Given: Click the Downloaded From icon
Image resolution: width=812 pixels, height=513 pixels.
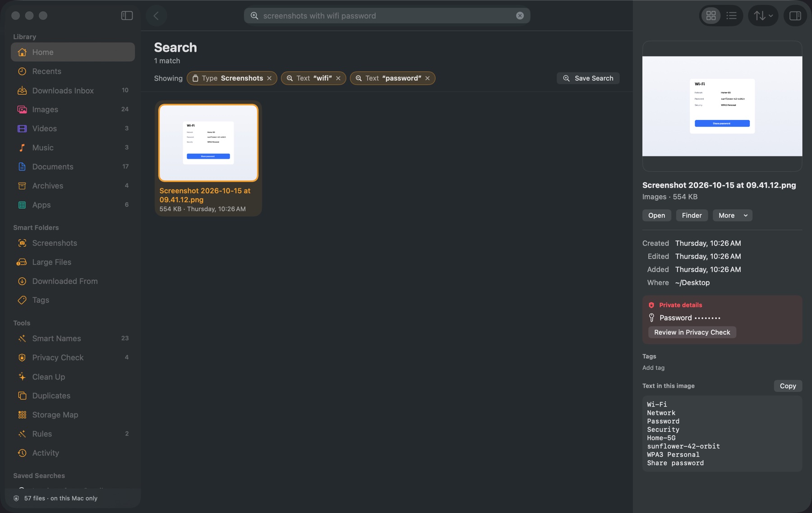Looking at the screenshot, I should 22,281.
